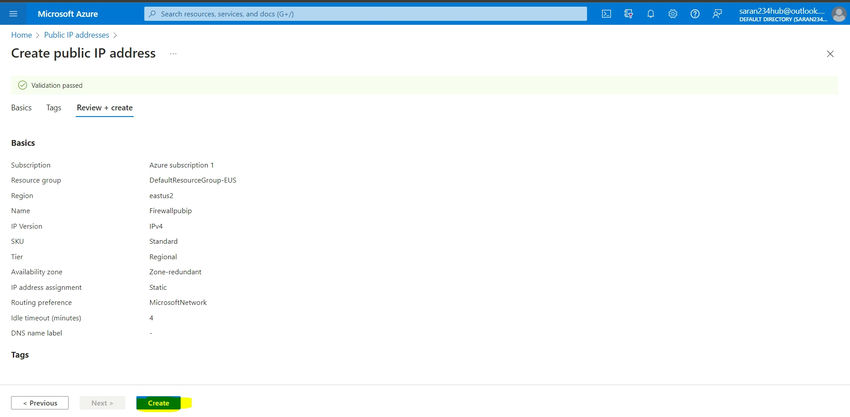Click the Resource group label
Viewport: 850px width, 417px height.
coord(36,180)
